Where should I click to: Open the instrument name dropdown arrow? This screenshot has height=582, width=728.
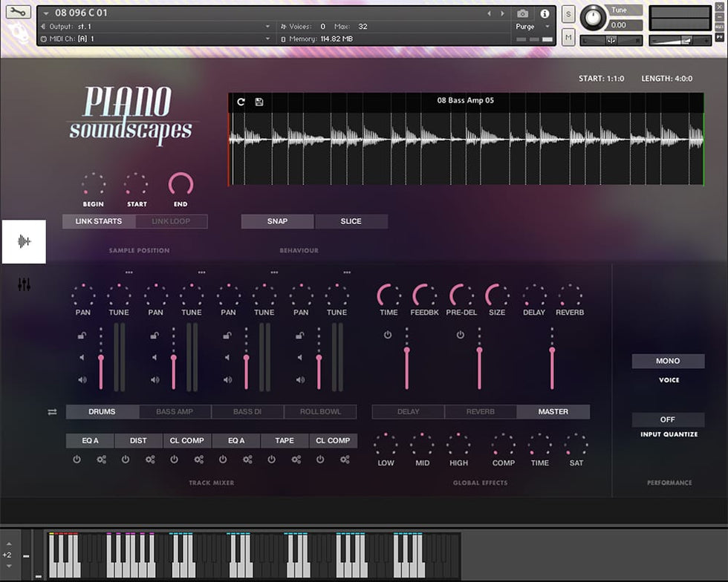click(47, 13)
